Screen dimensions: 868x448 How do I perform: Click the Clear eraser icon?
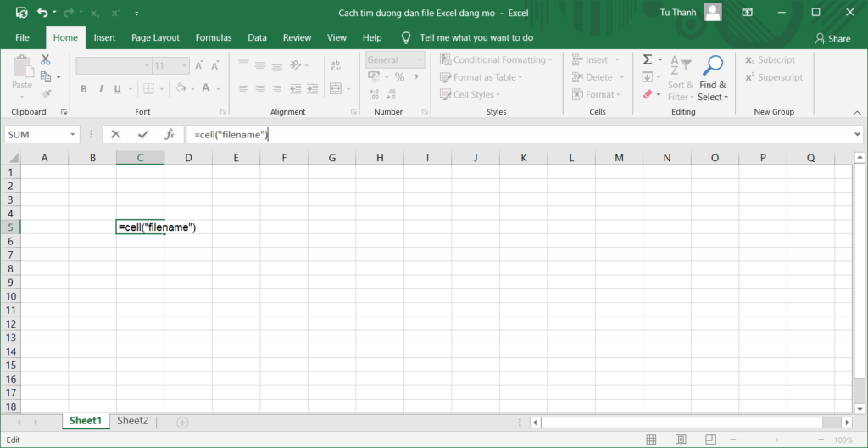pos(648,95)
